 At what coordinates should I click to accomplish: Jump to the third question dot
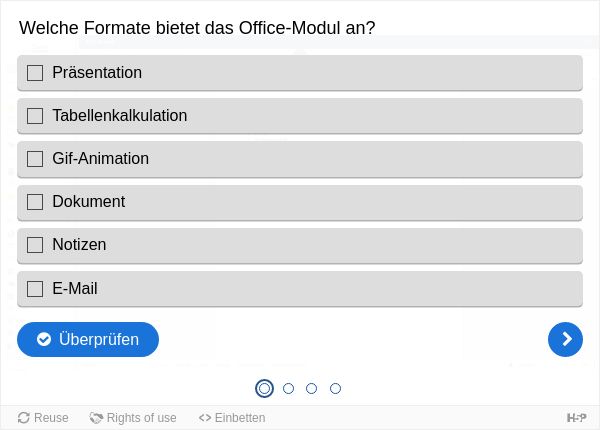(311, 389)
